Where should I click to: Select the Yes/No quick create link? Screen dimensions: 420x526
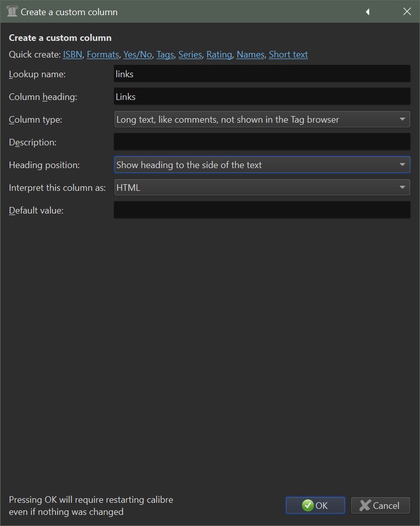click(x=137, y=55)
